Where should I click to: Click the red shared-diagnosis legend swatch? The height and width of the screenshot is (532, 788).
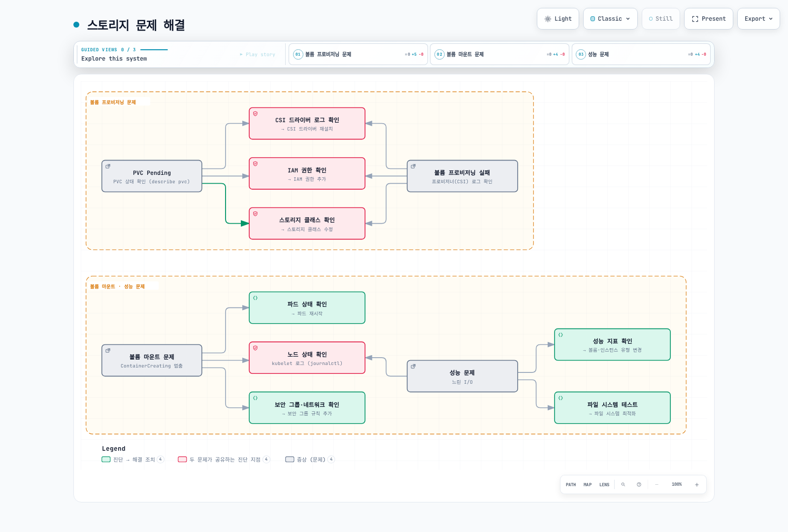[x=182, y=460]
